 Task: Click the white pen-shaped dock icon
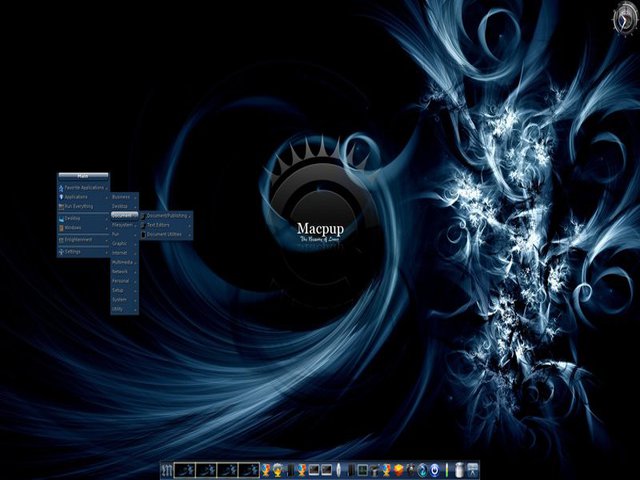point(338,470)
